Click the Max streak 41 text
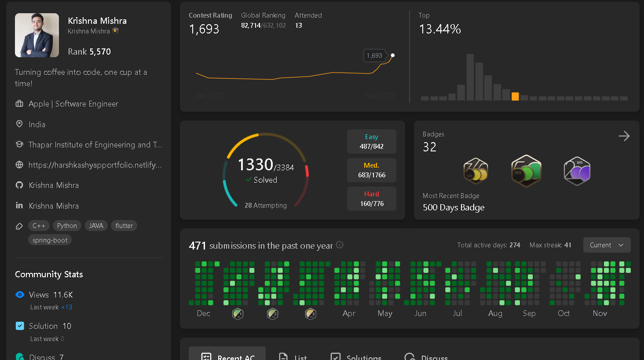The width and height of the screenshot is (644, 360). point(550,245)
